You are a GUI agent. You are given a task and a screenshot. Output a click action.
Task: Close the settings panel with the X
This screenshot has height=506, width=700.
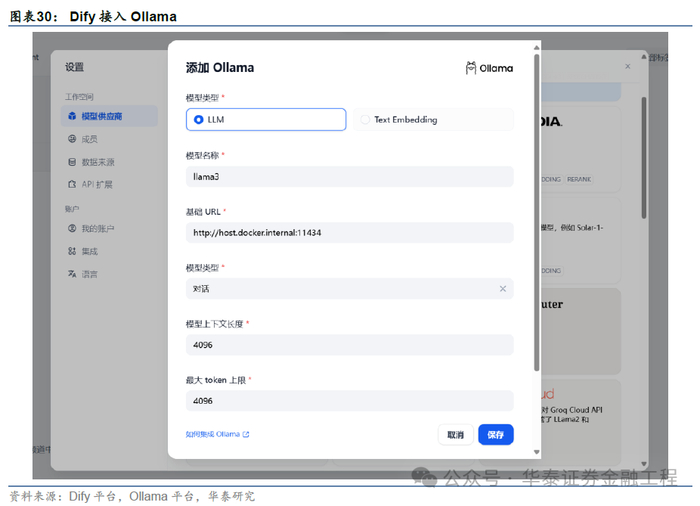click(628, 66)
